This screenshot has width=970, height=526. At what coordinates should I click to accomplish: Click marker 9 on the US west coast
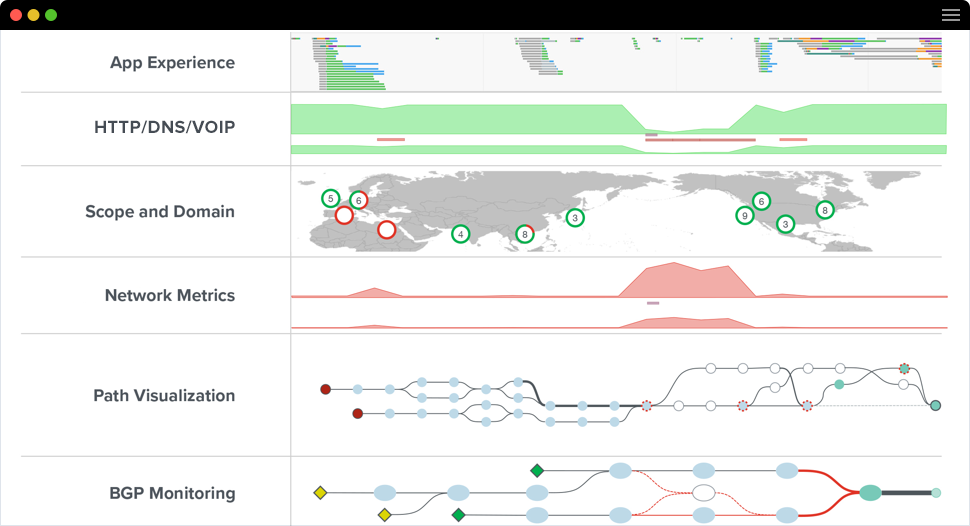(x=744, y=215)
